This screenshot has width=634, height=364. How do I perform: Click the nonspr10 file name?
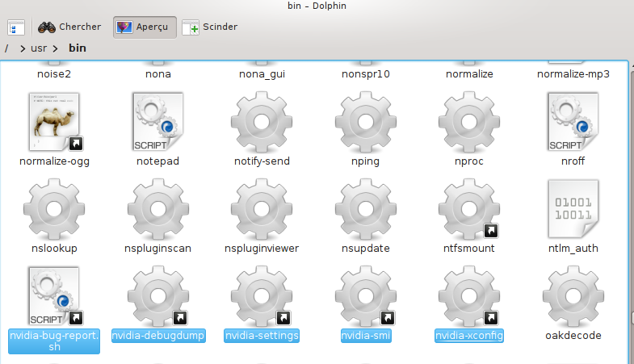click(366, 74)
